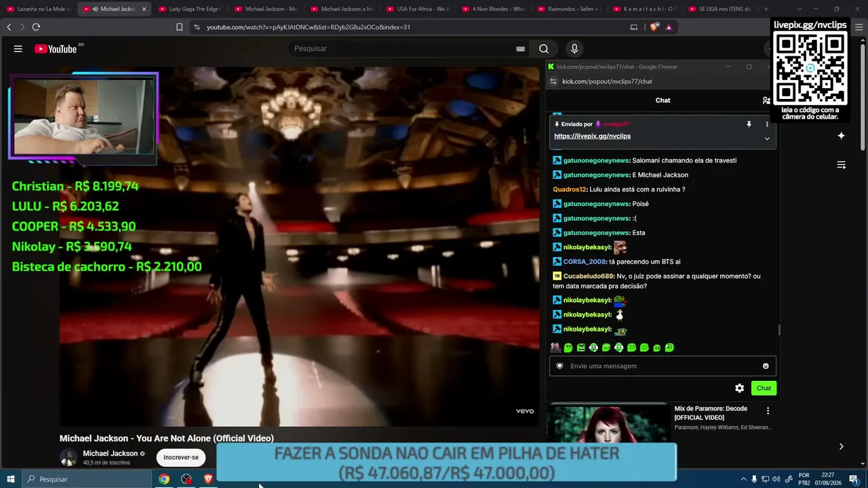Click the Envie uma mensagem chat input
Viewport: 868px width, 488px height.
[x=663, y=366]
